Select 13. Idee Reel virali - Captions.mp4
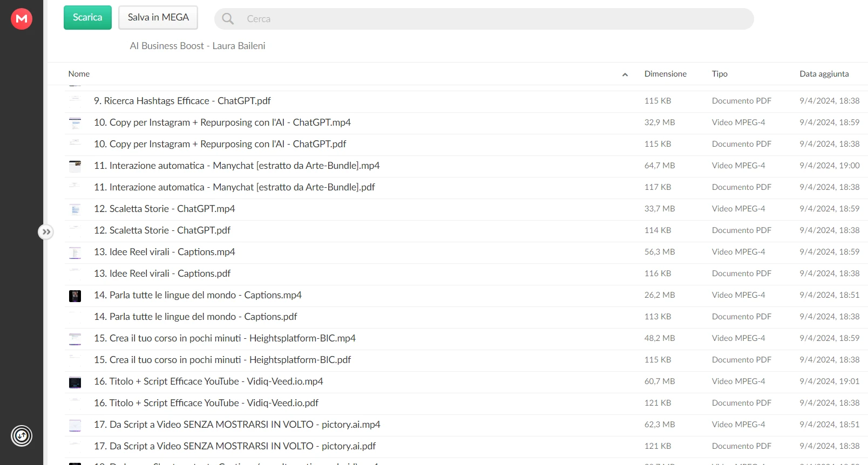The width and height of the screenshot is (868, 465). coord(165,252)
